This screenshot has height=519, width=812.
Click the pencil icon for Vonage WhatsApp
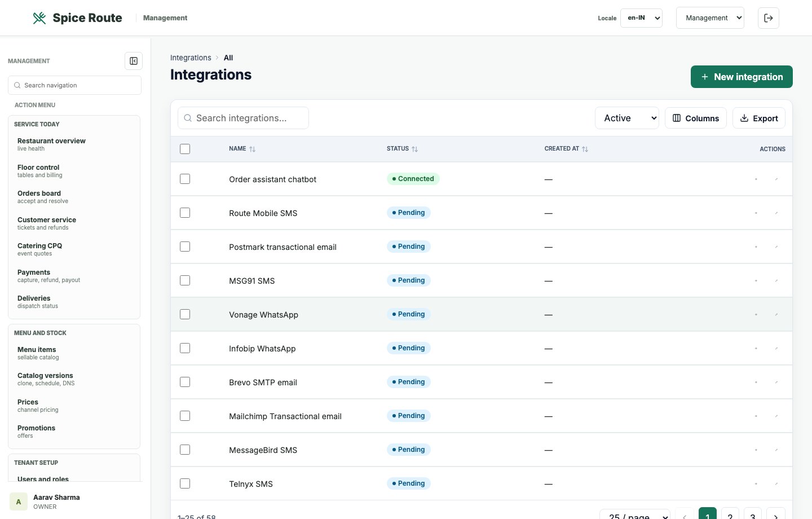click(x=776, y=315)
